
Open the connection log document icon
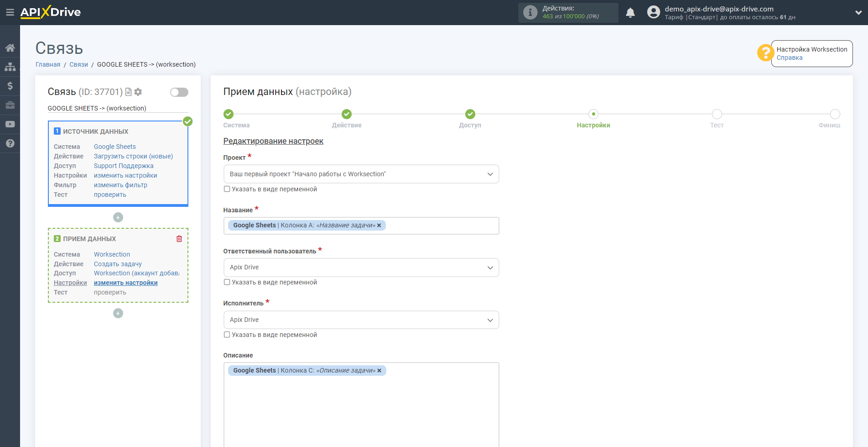129,92
